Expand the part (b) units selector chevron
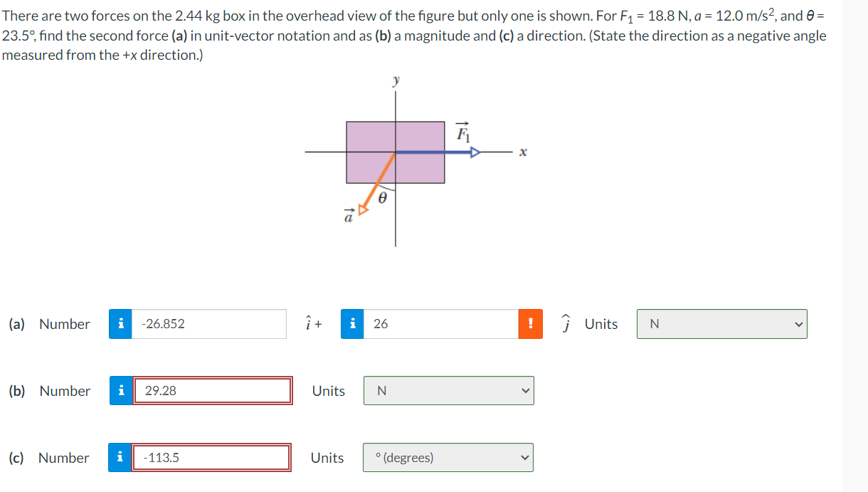 [524, 390]
